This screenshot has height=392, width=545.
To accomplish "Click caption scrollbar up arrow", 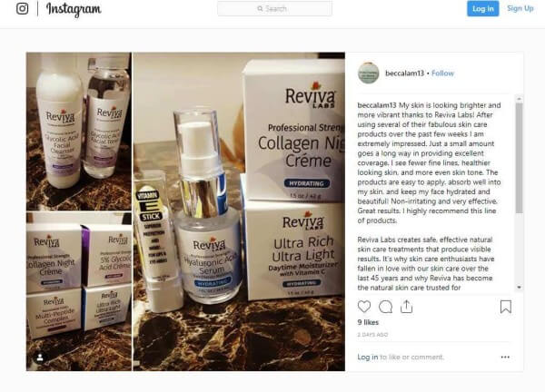I will [519, 99].
